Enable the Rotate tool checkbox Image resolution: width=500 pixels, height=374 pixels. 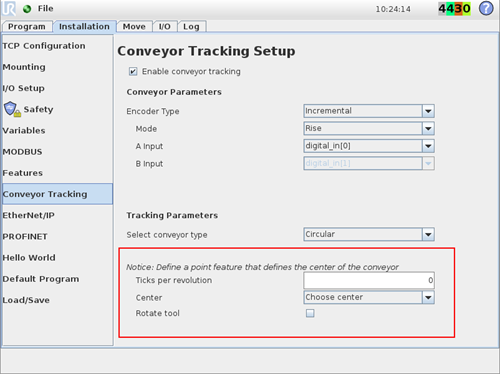(310, 313)
